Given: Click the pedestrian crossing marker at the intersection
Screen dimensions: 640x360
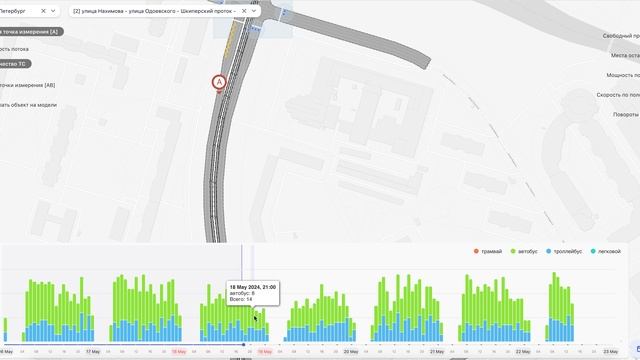Looking at the screenshot, I should point(255,29).
